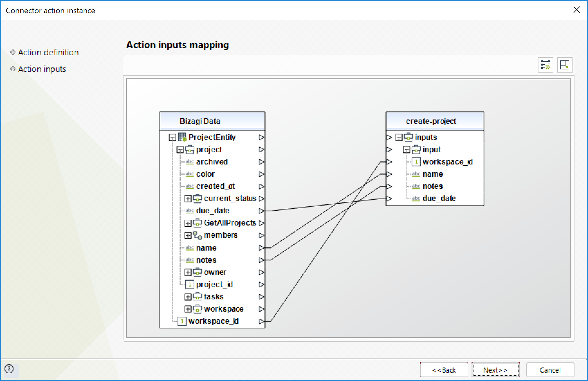Click the Bizagi name abc icon
The width and height of the screenshot is (588, 381).
[190, 248]
